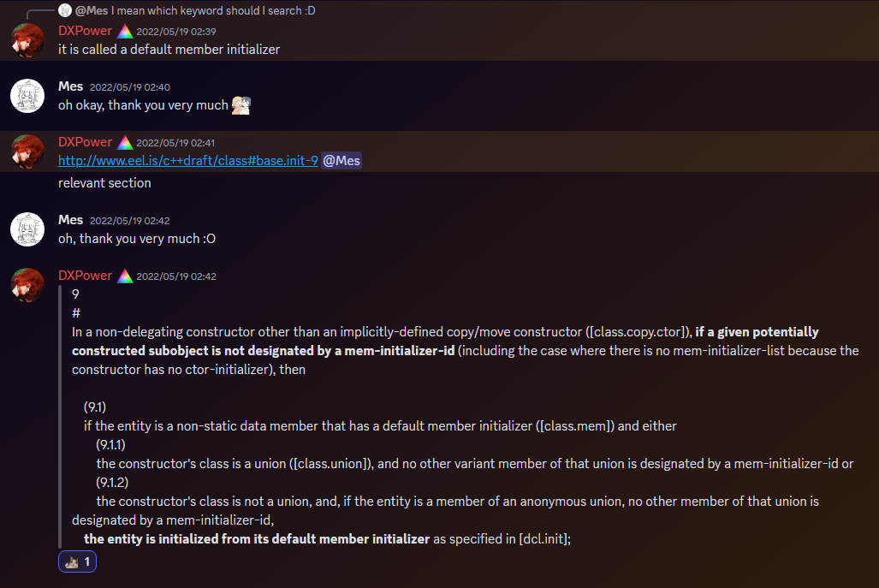This screenshot has height=588, width=879.
Task: Jump to the replied message "which keyword should I search"
Action: (213, 10)
